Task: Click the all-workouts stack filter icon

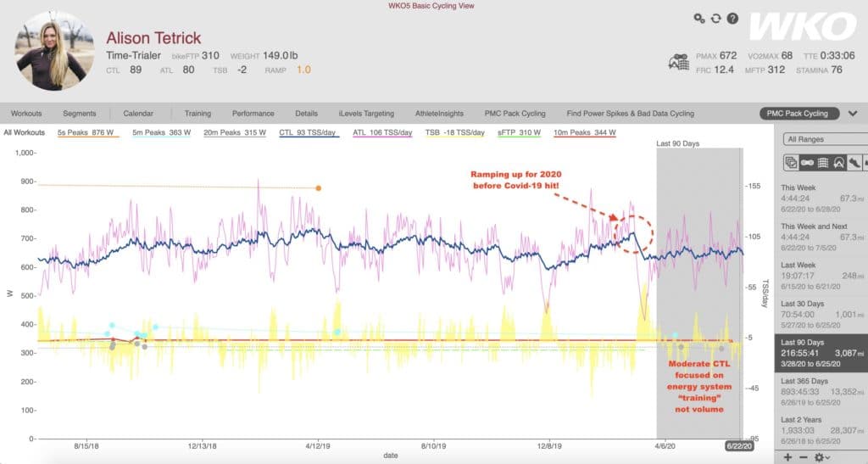Action: pyautogui.click(x=791, y=162)
